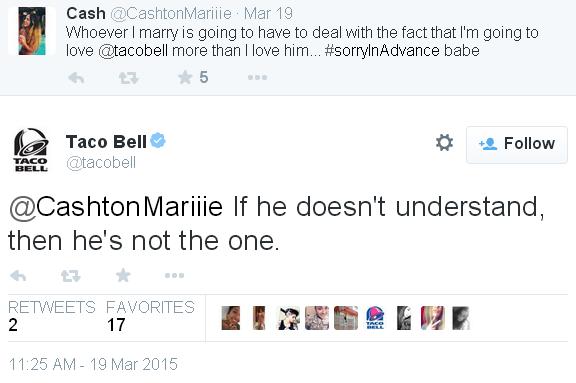Open #sorryInAdvance hashtag link
The width and height of the screenshot is (576, 383).
[x=382, y=50]
